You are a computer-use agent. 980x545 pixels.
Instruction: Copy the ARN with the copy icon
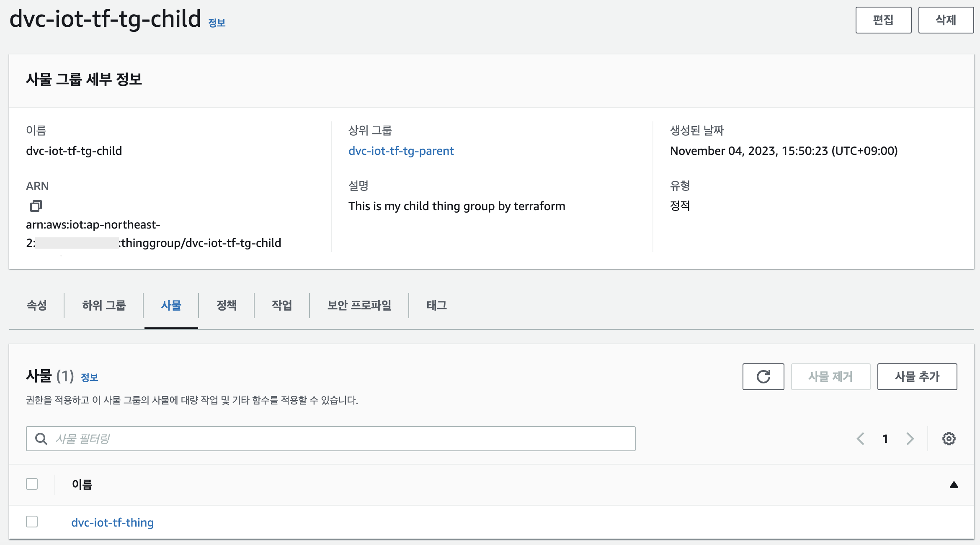tap(36, 206)
